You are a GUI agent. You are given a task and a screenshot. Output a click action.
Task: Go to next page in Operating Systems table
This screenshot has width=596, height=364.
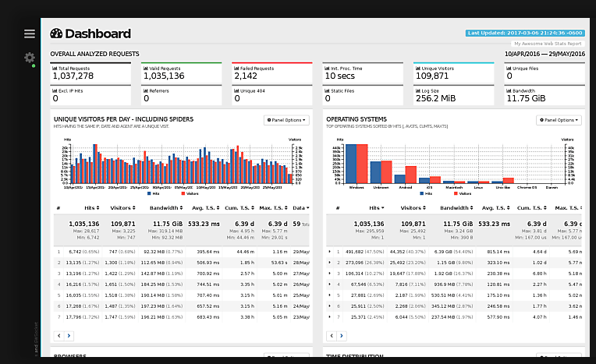342,335
